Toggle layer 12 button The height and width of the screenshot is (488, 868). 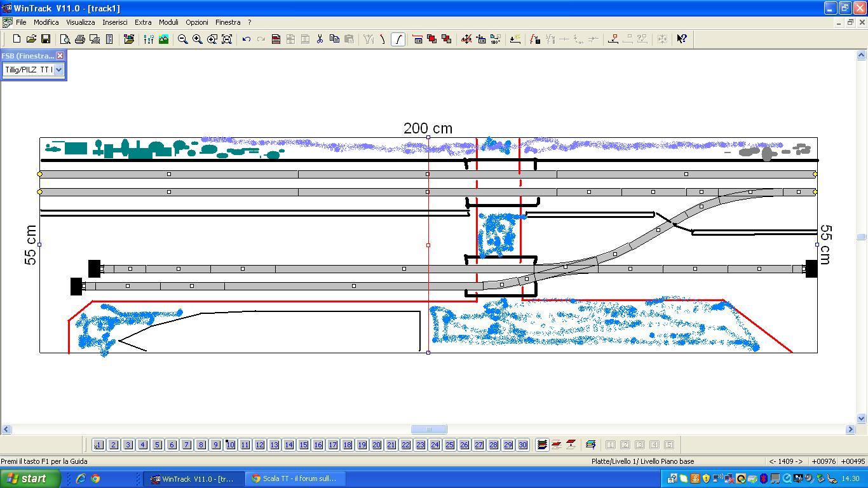259,445
